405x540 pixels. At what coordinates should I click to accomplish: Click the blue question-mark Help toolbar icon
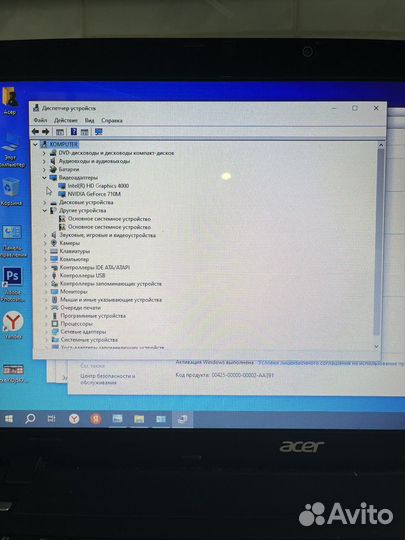pyautogui.click(x=74, y=132)
